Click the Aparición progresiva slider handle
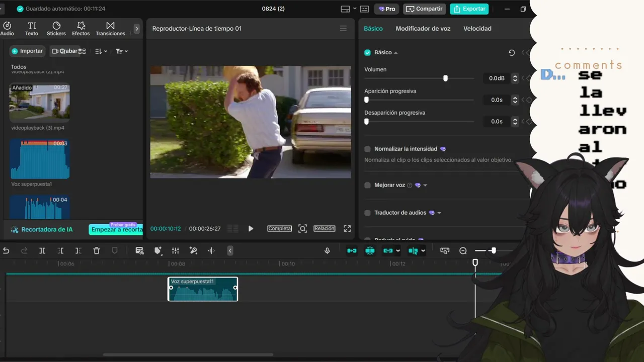The image size is (644, 362). click(x=366, y=100)
